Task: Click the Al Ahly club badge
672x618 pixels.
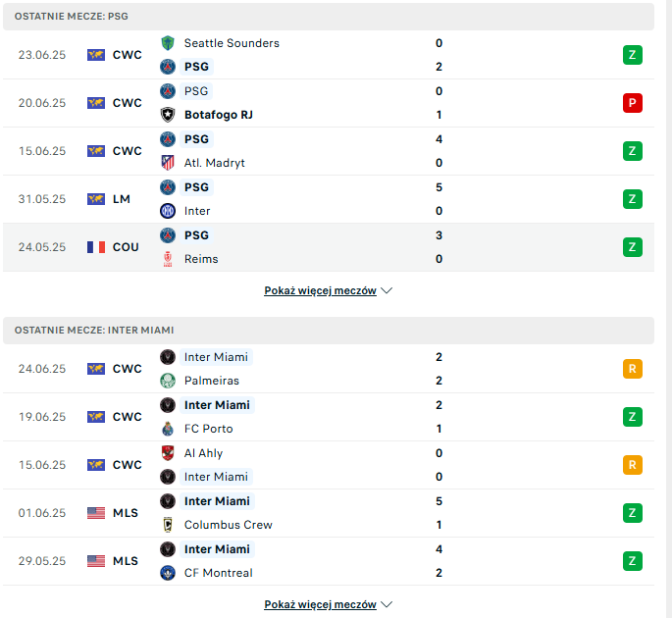Action: click(168, 453)
